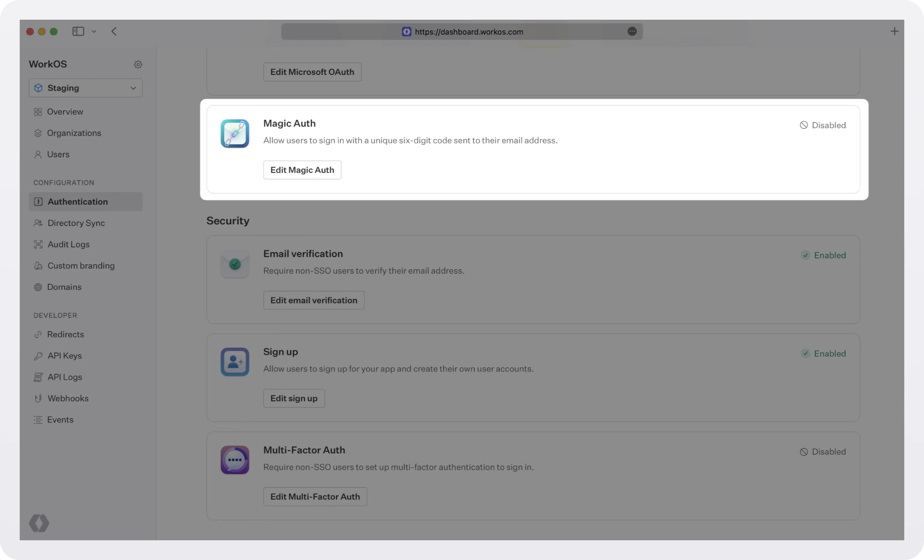Click the dashboard.workos.com address bar

coord(462,32)
